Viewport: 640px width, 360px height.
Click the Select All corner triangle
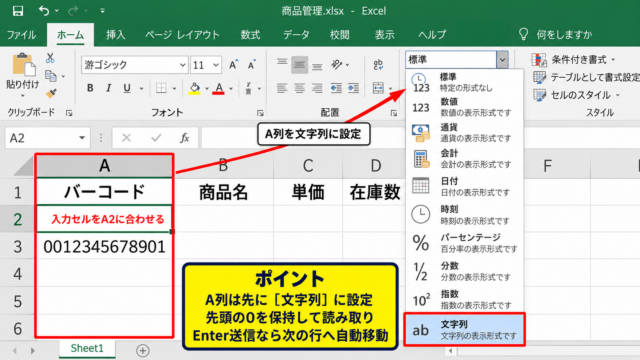coord(24,167)
